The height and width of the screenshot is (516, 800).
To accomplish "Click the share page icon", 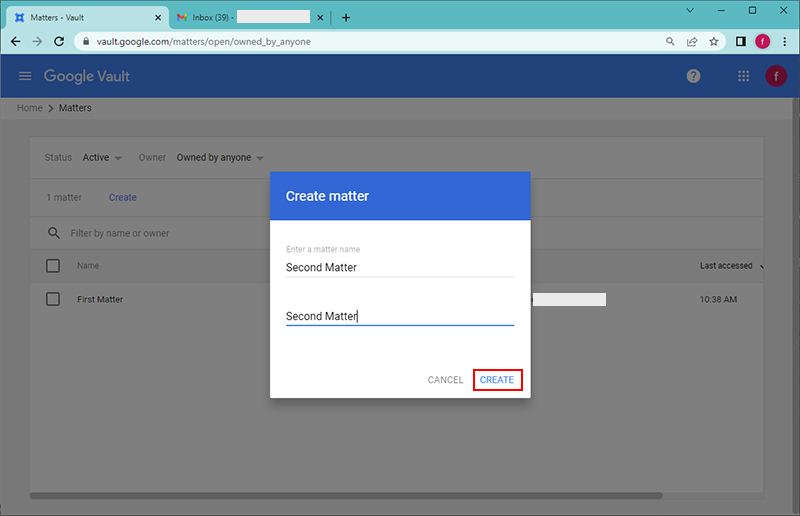I will (x=692, y=41).
